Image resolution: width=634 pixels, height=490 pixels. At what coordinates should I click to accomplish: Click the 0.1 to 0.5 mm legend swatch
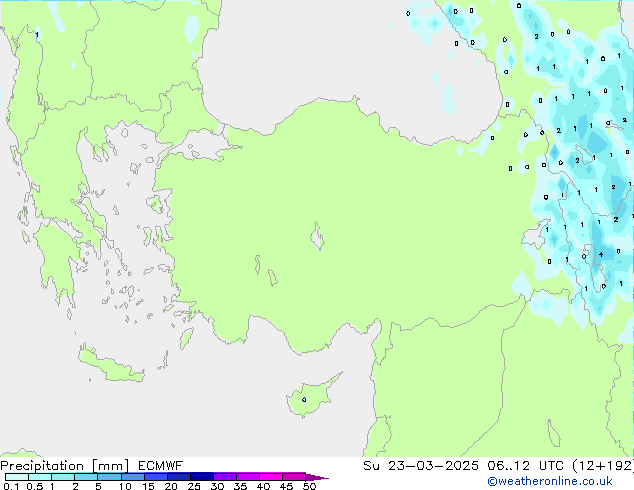pos(17,477)
